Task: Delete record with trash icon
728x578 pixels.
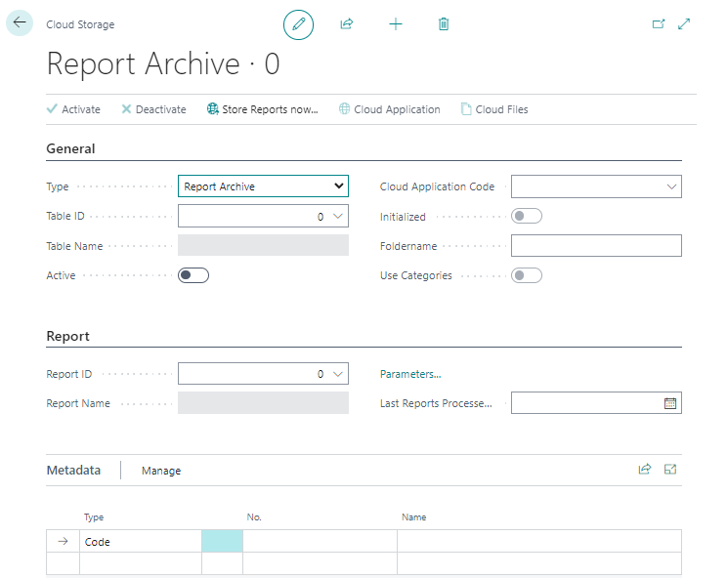Action: 444,23
